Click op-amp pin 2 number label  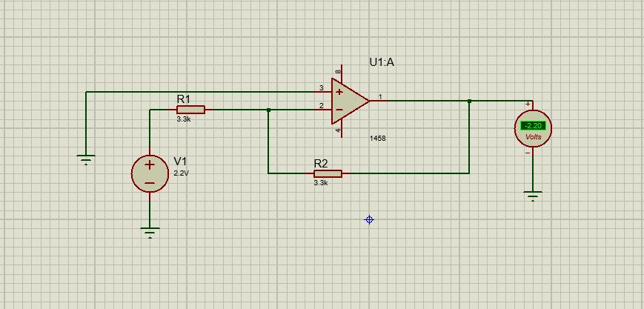click(x=321, y=106)
